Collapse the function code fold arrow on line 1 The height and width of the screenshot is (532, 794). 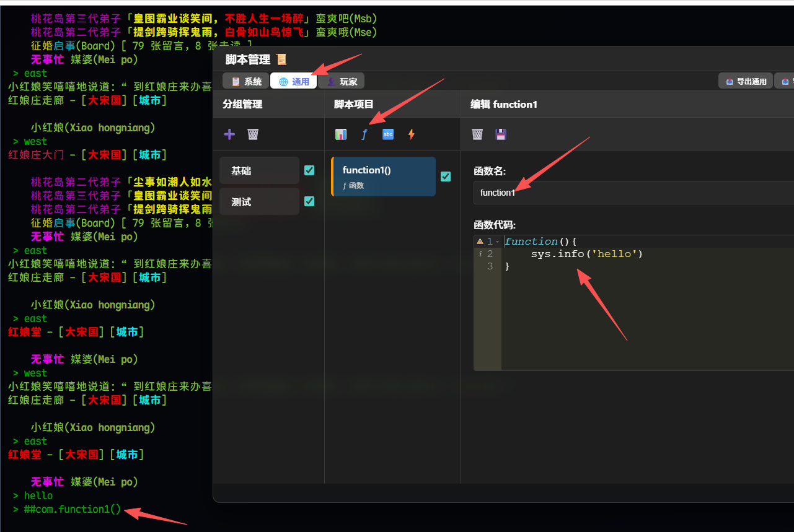pyautogui.click(x=498, y=241)
